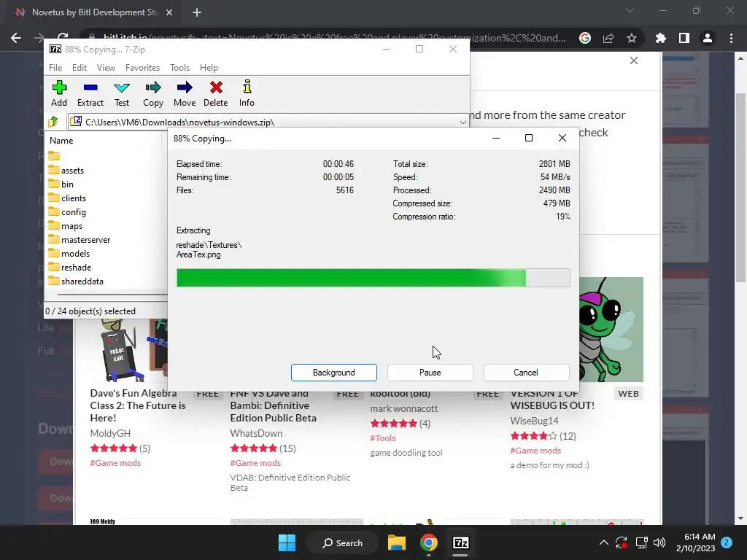Image resolution: width=747 pixels, height=560 pixels.
Task: Open the Help menu in 7-Zip
Action: click(x=209, y=68)
